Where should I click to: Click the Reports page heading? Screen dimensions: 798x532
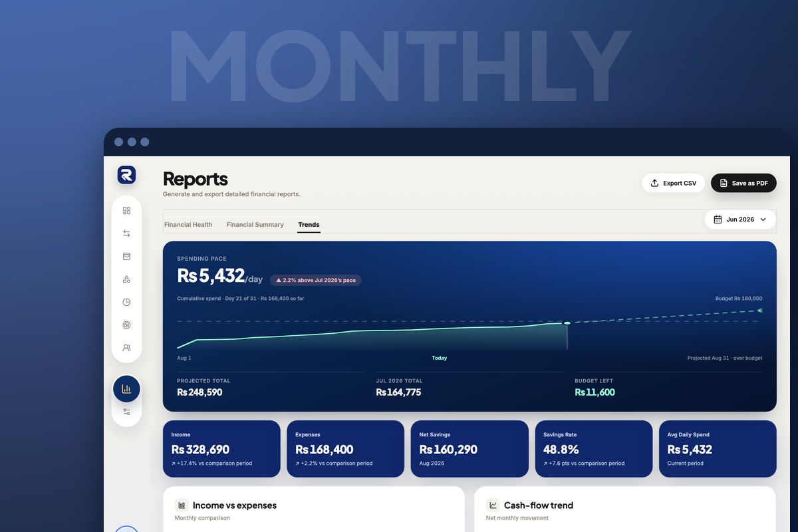196,179
